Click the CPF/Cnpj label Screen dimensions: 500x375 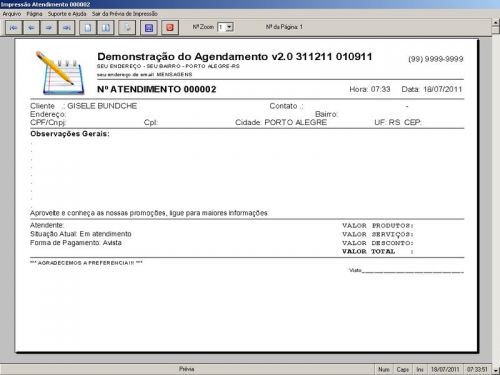tap(48, 122)
